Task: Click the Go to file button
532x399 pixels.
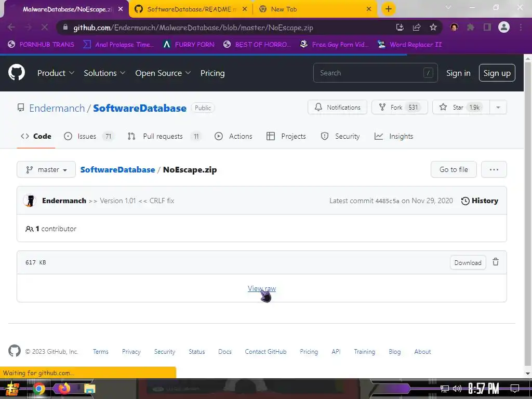Action: [454, 169]
